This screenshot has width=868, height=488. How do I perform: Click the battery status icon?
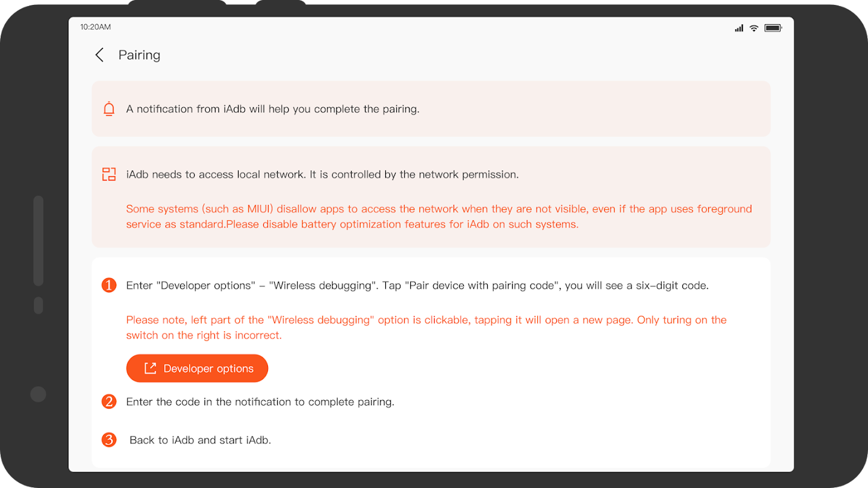point(773,28)
